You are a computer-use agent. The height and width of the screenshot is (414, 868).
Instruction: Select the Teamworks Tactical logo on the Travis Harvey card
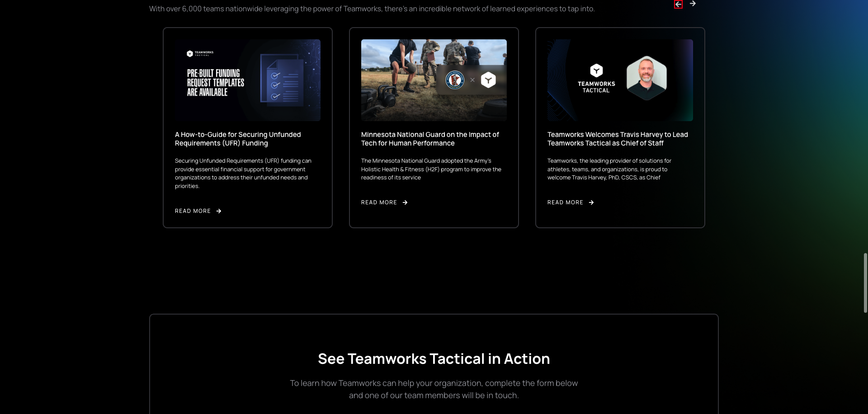coord(596,78)
